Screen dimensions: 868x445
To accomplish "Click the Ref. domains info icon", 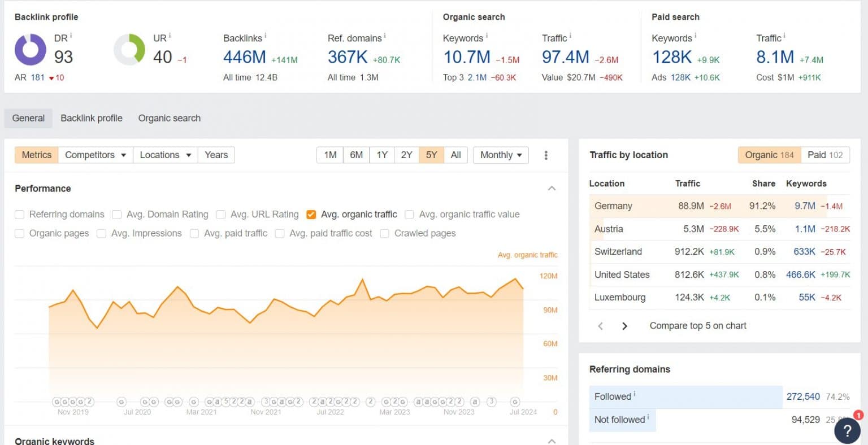I will tap(385, 34).
